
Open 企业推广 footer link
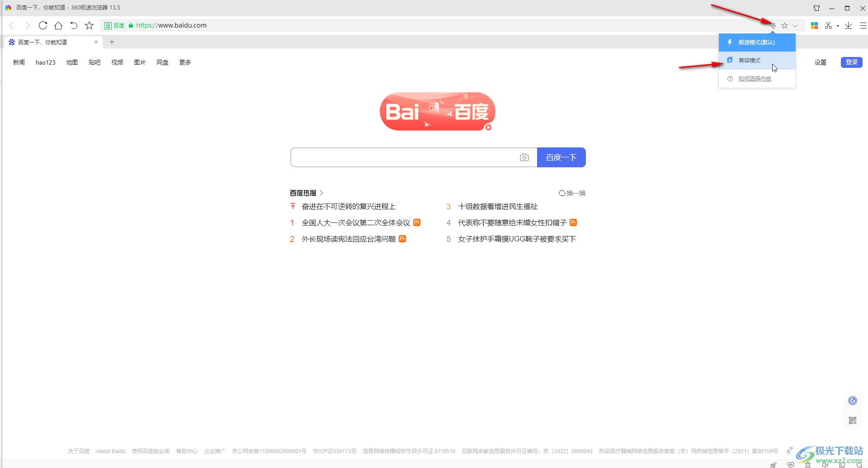coord(215,451)
